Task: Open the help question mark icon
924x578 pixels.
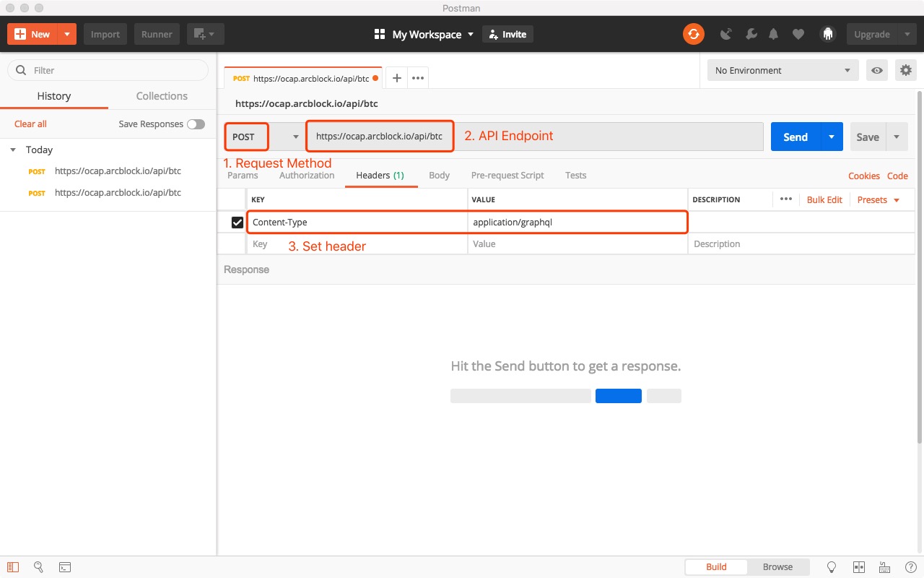Action: [911, 567]
